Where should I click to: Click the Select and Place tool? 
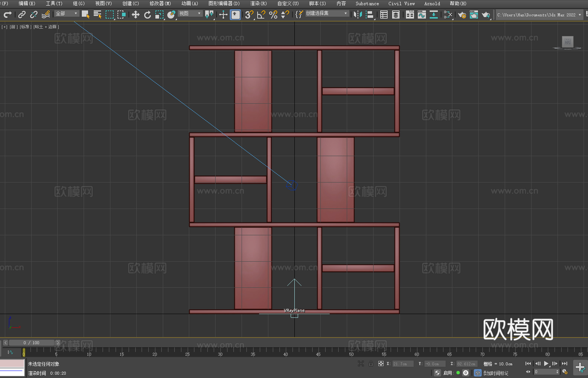click(171, 14)
